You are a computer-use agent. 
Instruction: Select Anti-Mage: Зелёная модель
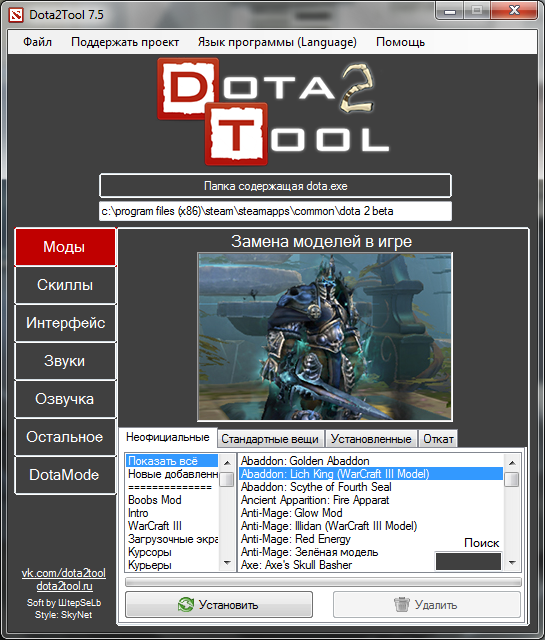click(337, 552)
